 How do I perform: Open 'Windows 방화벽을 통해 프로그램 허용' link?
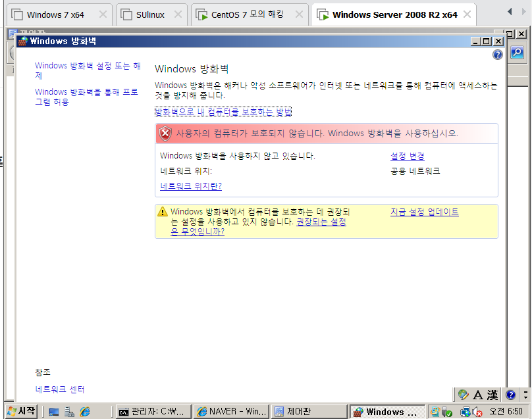coord(86,97)
